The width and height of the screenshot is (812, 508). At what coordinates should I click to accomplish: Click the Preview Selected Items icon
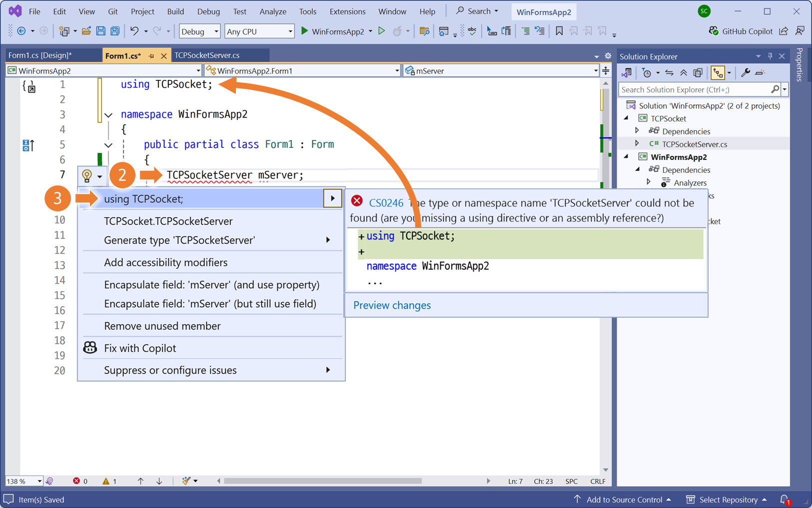click(x=760, y=73)
